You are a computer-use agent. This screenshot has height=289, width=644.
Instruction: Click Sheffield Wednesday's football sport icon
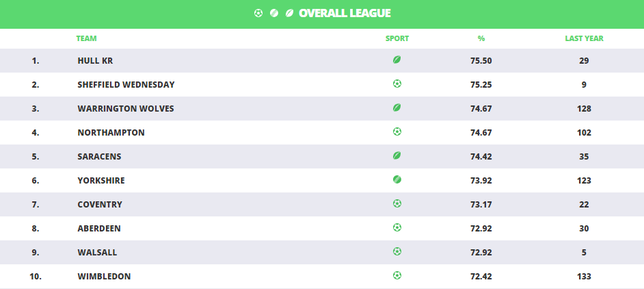pyautogui.click(x=397, y=84)
